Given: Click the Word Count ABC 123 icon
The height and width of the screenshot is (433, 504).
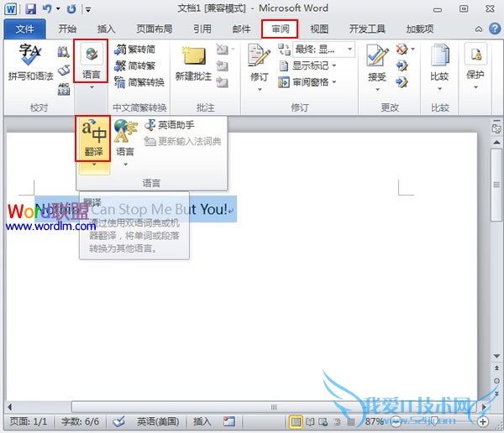Looking at the screenshot, I should [x=64, y=89].
